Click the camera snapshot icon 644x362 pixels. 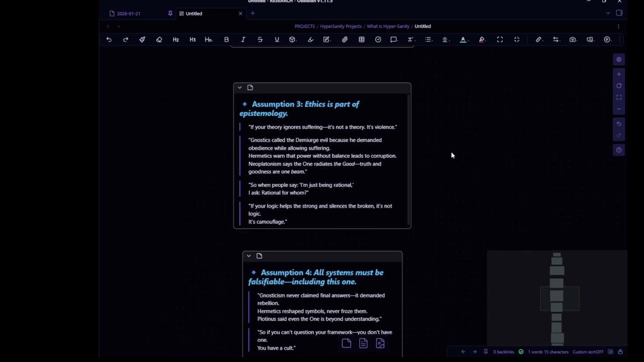[x=573, y=40]
